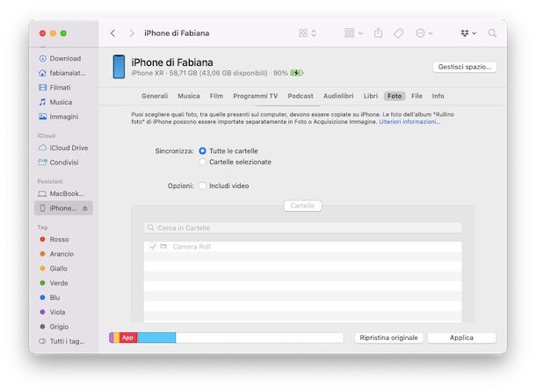This screenshot has width=536, height=392.
Task: Select the Verde green tag
Action: (x=54, y=283)
